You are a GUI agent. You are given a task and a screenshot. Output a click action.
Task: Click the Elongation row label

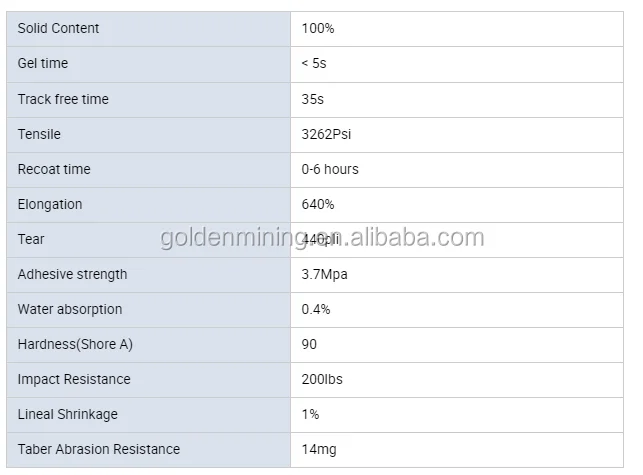(50, 204)
